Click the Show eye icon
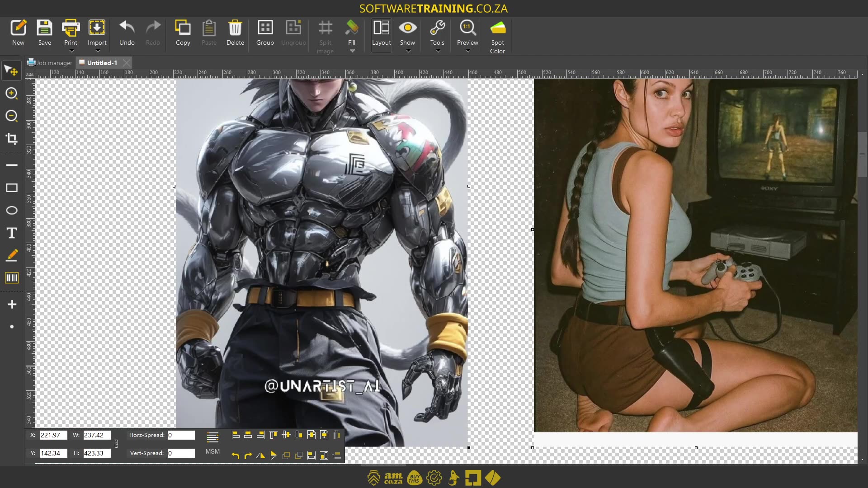Viewport: 868px width, 488px height. [407, 28]
